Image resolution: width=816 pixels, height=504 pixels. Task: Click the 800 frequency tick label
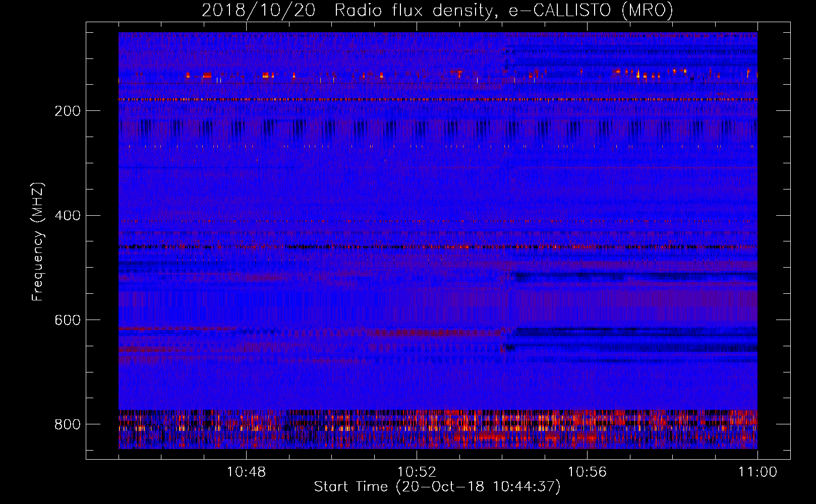tap(68, 424)
